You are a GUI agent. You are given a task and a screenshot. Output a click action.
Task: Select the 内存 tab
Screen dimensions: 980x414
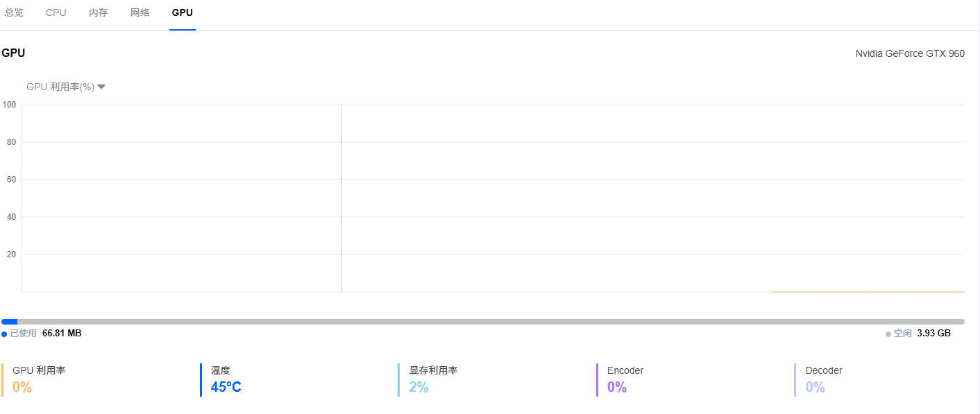[99, 12]
